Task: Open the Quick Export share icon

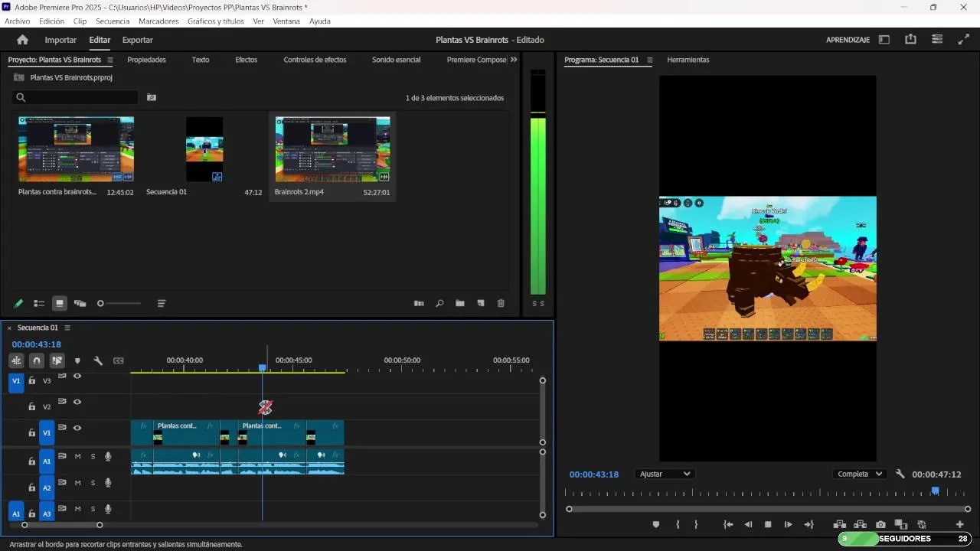Action: click(910, 40)
